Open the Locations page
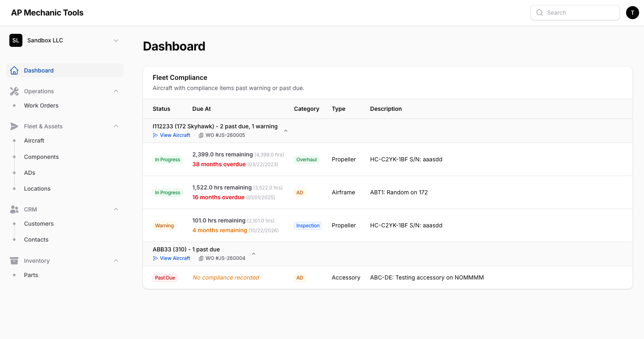Viewport: 644px width, 339px height. pyautogui.click(x=37, y=189)
